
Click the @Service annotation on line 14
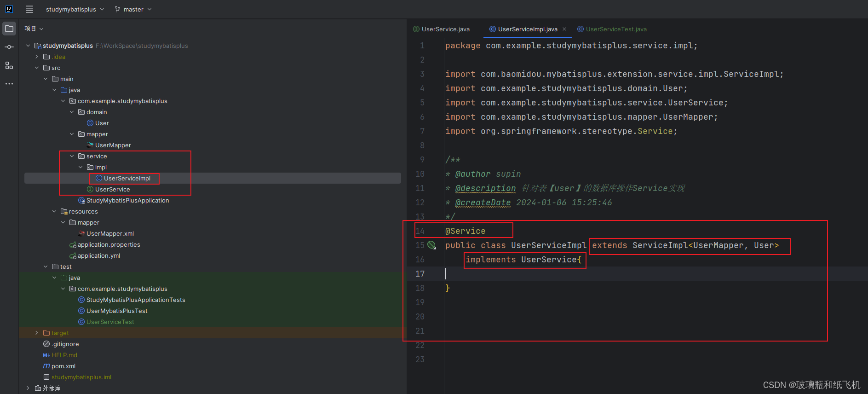465,231
